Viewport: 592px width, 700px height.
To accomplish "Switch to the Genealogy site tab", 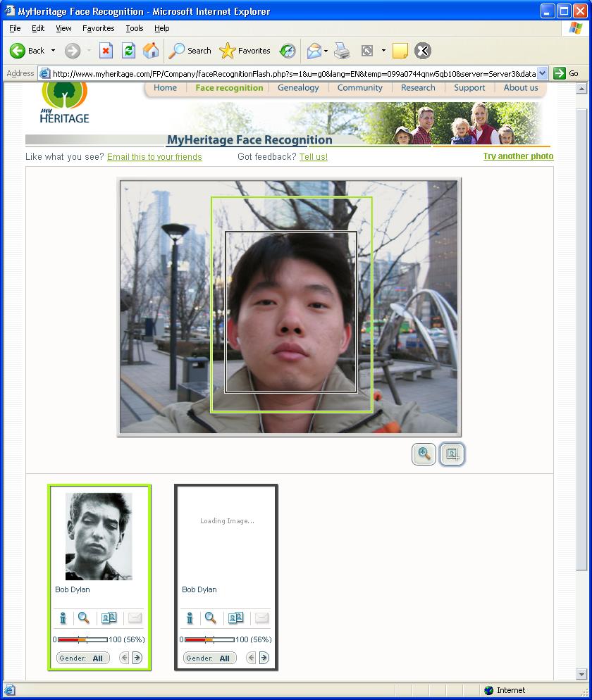I will (x=298, y=88).
